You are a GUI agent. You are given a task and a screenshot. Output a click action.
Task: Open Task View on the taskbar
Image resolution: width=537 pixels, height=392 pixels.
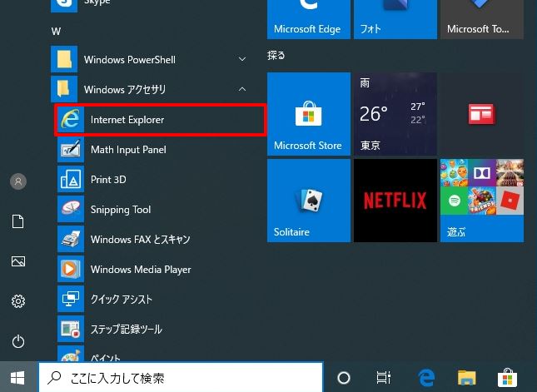click(384, 378)
